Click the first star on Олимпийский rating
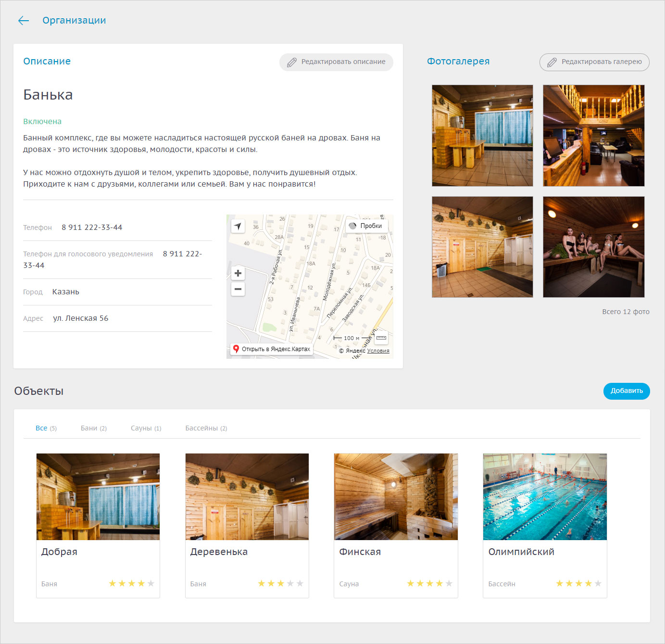The height and width of the screenshot is (644, 665). (560, 583)
